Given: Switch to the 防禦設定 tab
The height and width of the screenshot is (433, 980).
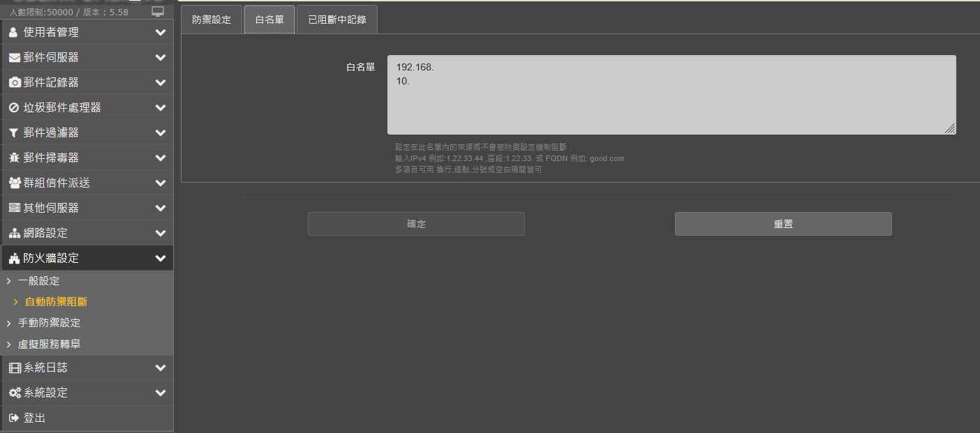Looking at the screenshot, I should (x=211, y=20).
